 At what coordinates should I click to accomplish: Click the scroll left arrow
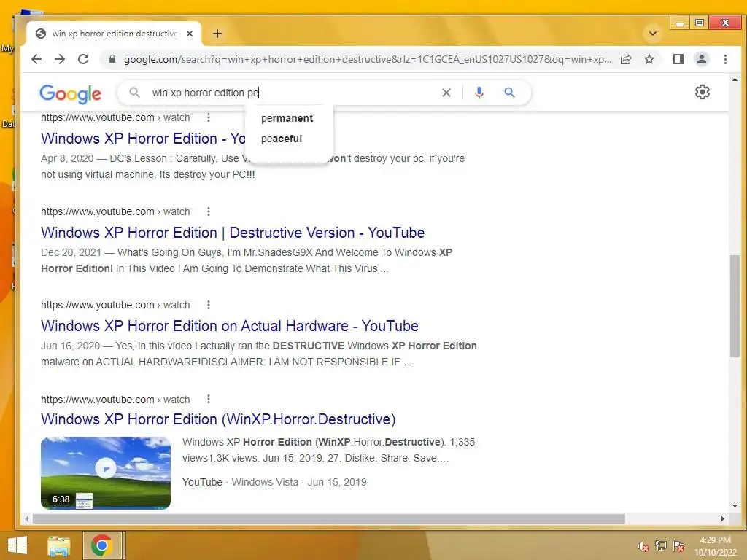point(27,518)
